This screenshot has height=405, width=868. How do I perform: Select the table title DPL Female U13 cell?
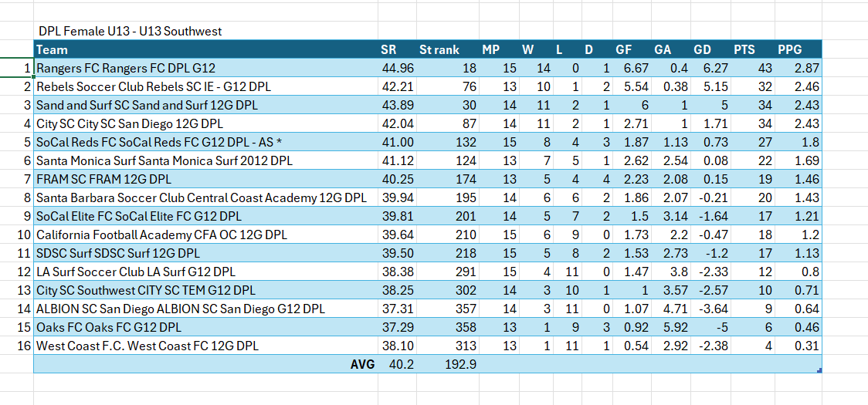tap(130, 32)
